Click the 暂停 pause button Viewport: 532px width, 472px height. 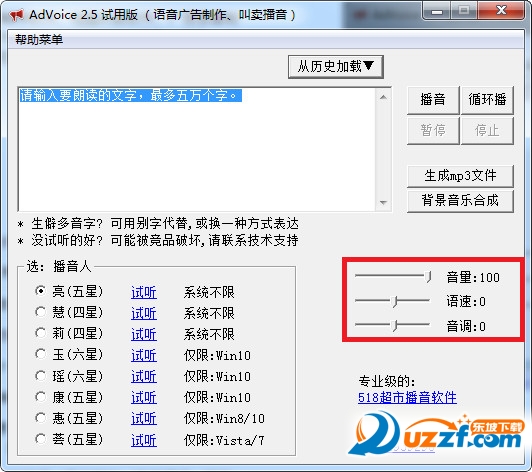pyautogui.click(x=433, y=131)
